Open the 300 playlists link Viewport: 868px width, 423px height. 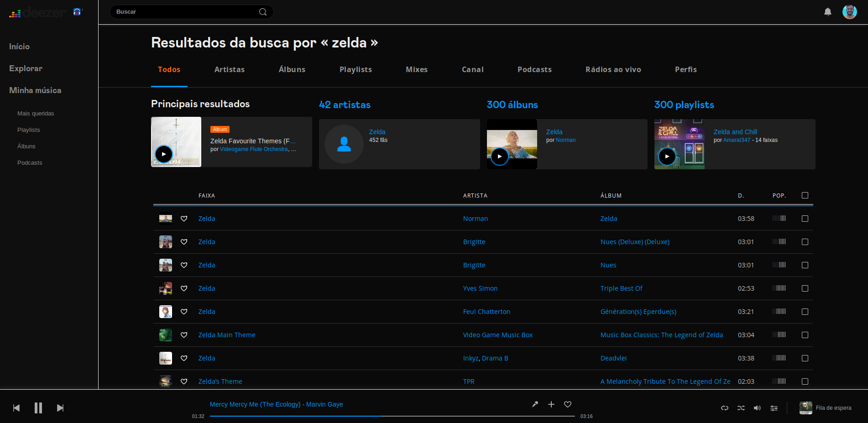click(684, 105)
